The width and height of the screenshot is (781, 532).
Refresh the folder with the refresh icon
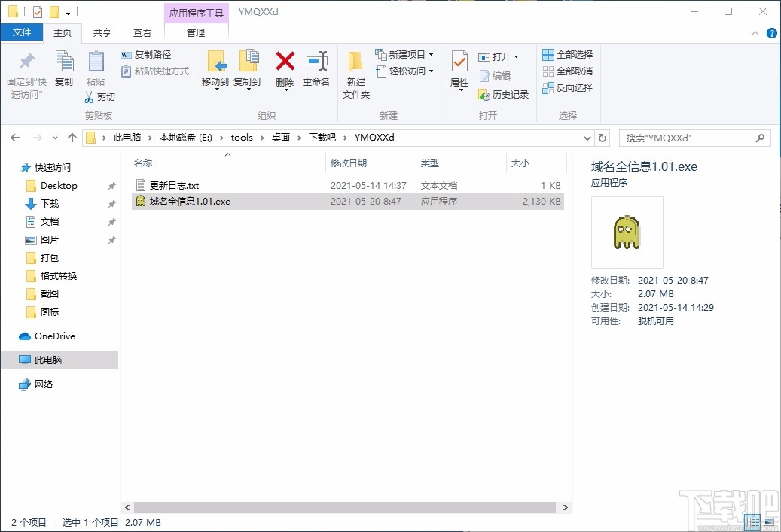click(603, 138)
